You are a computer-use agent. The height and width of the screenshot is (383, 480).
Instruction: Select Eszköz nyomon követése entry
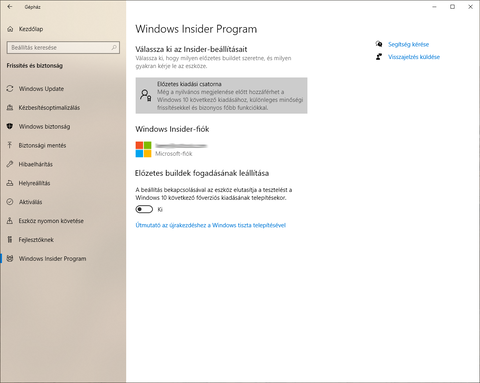click(x=63, y=221)
